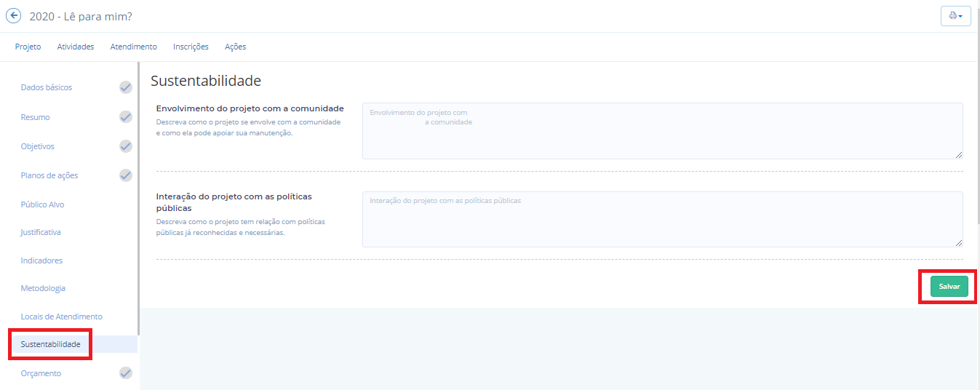980x390 pixels.
Task: Open the Inscrições tab
Action: (191, 47)
